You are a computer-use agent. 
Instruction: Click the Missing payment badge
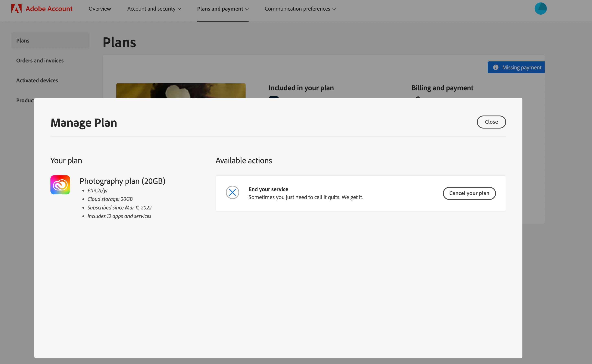tap(521, 67)
